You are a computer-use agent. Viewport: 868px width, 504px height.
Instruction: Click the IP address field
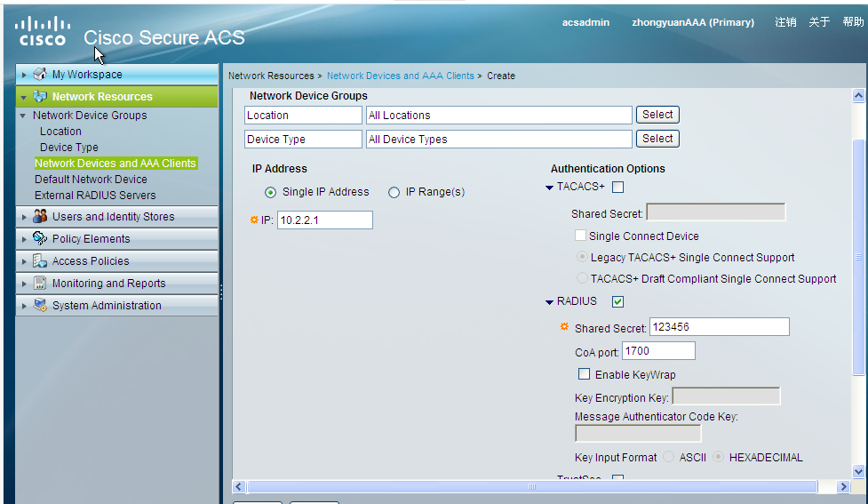click(x=325, y=220)
